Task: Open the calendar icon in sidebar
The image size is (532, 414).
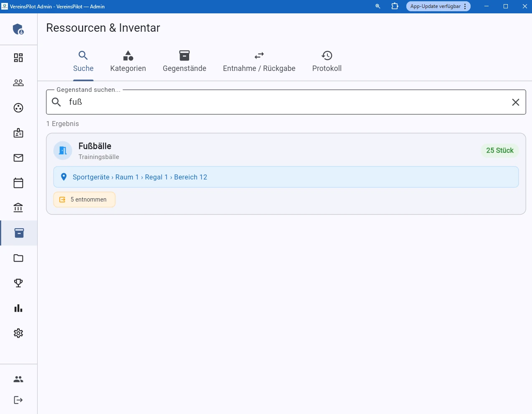Action: [x=18, y=183]
